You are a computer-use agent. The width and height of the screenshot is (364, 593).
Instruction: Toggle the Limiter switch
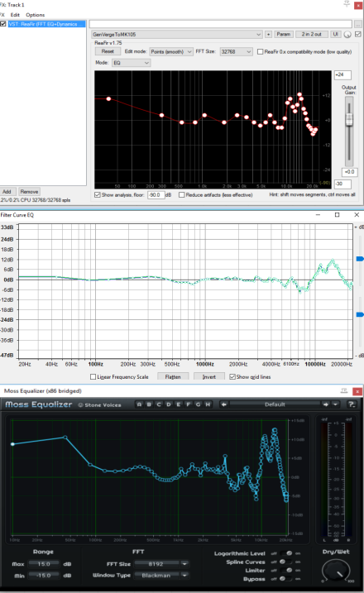point(286,571)
